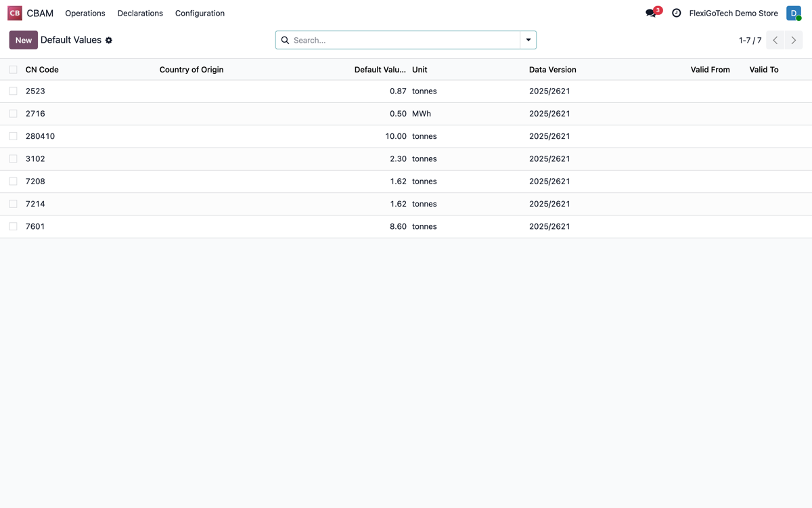Click the 0.87 default value cell
Viewport: 812px width, 508px height.
point(398,91)
